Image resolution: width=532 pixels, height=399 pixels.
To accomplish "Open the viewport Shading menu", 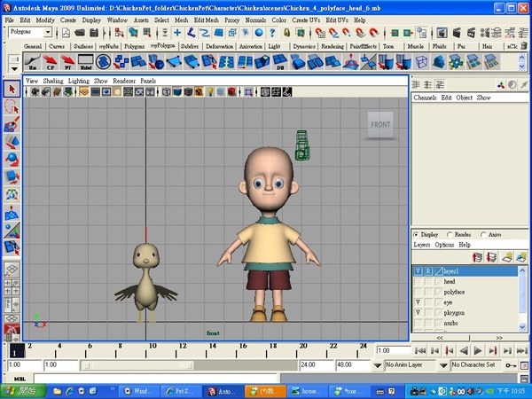I will point(53,81).
